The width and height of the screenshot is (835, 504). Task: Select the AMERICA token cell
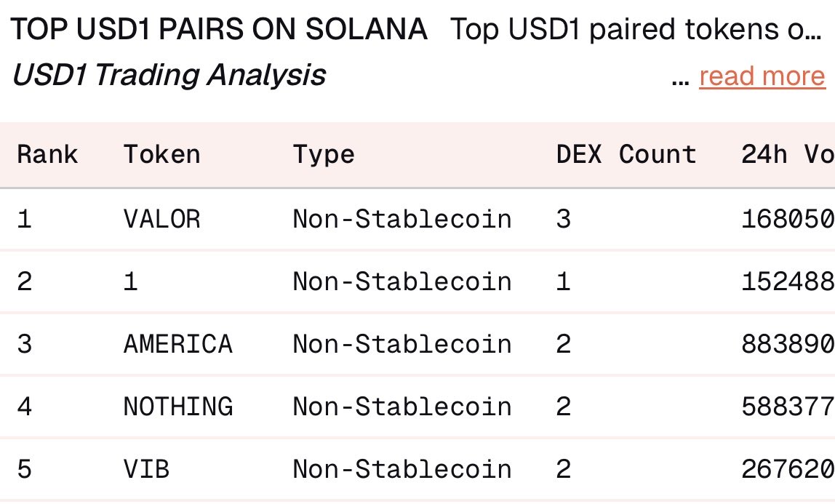click(178, 344)
